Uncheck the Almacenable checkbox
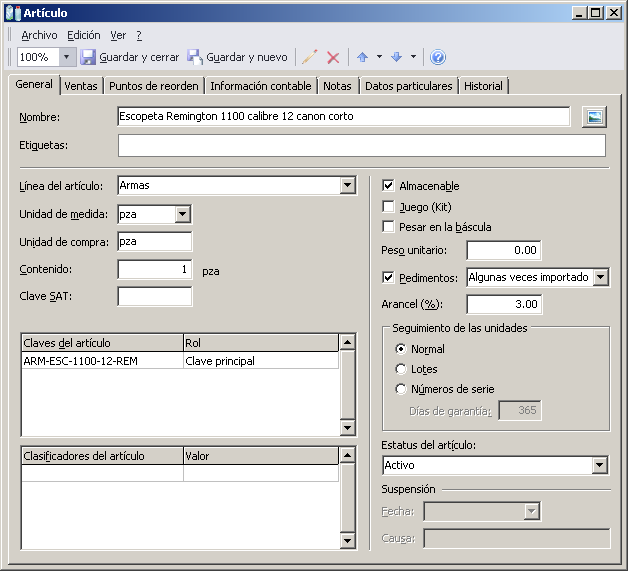Image resolution: width=628 pixels, height=571 pixels. [x=389, y=186]
